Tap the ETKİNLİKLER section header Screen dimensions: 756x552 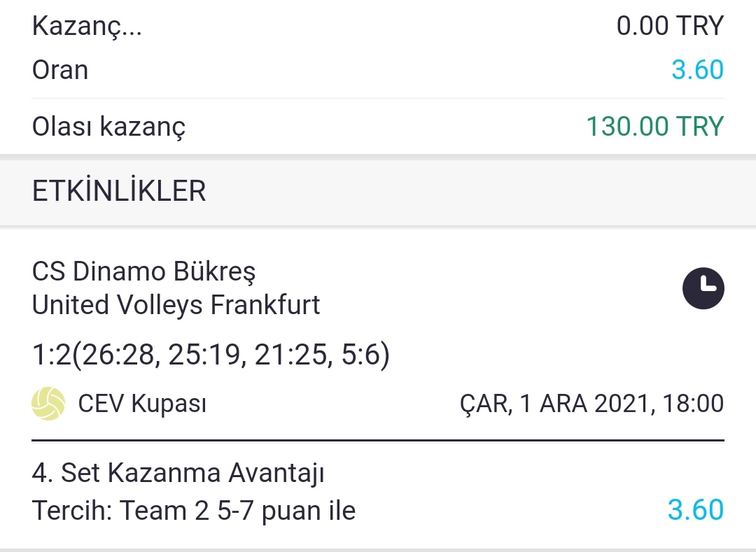point(118,191)
